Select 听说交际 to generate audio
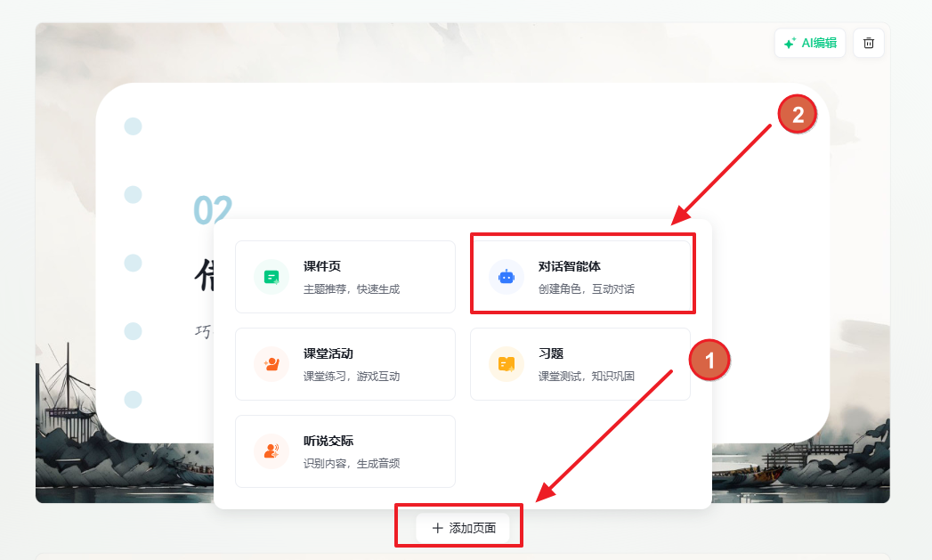The width and height of the screenshot is (932, 560). (345, 450)
